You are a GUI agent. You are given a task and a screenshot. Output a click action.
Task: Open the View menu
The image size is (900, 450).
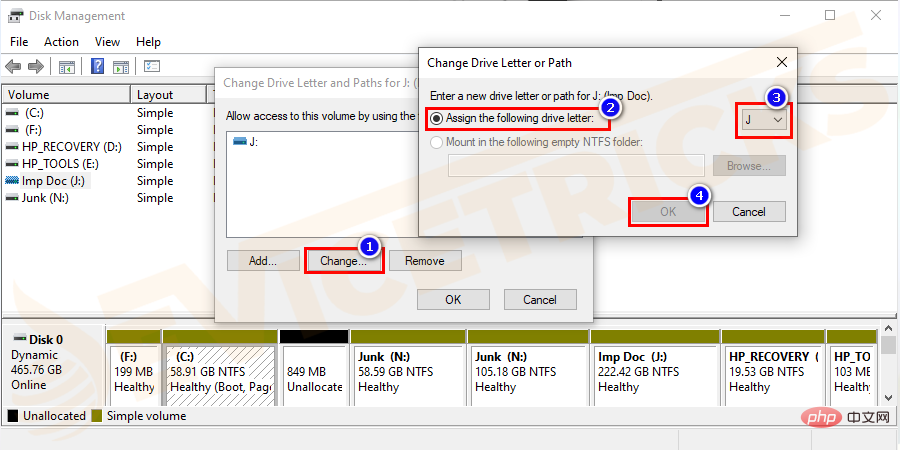[x=107, y=42]
